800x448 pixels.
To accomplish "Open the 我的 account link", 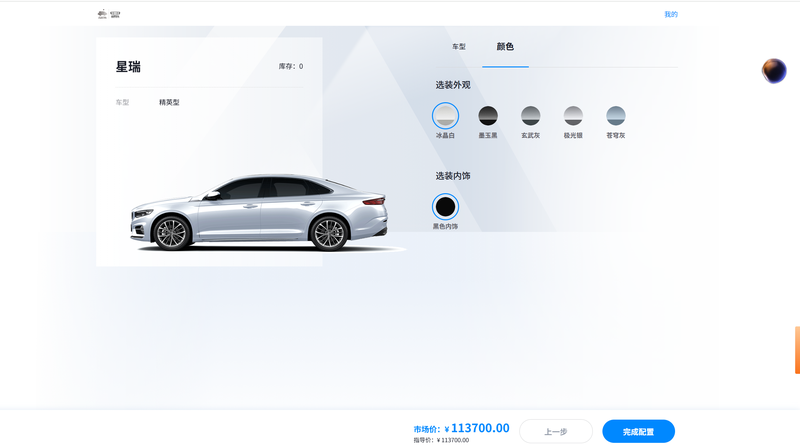I will coord(671,14).
